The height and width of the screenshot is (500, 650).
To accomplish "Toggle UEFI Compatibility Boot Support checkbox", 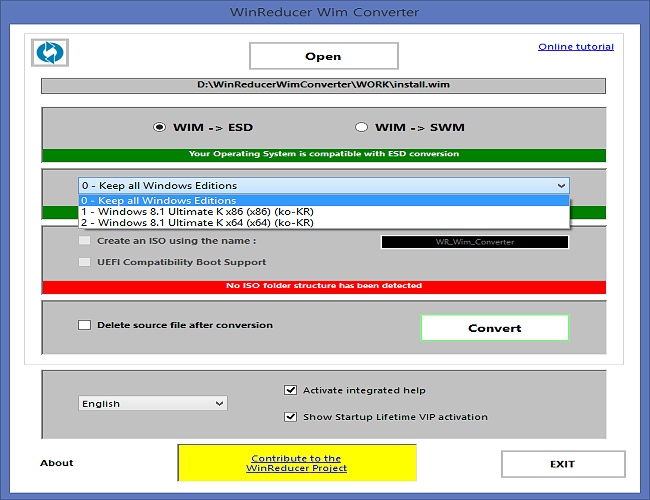I will click(85, 262).
